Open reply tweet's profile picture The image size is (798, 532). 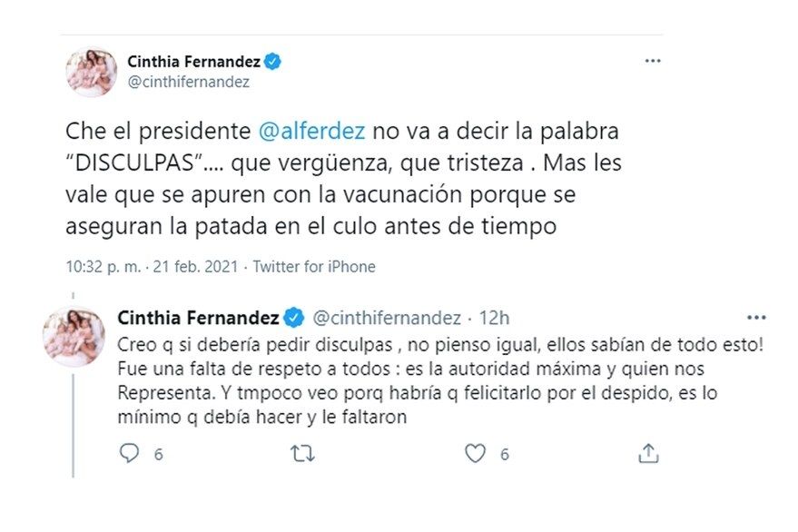[x=74, y=335]
